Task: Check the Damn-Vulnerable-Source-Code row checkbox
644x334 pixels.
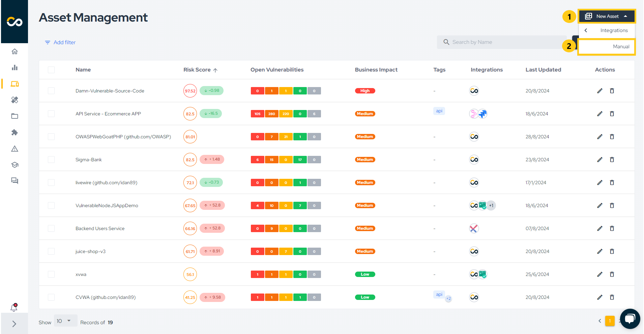Action: point(51,91)
